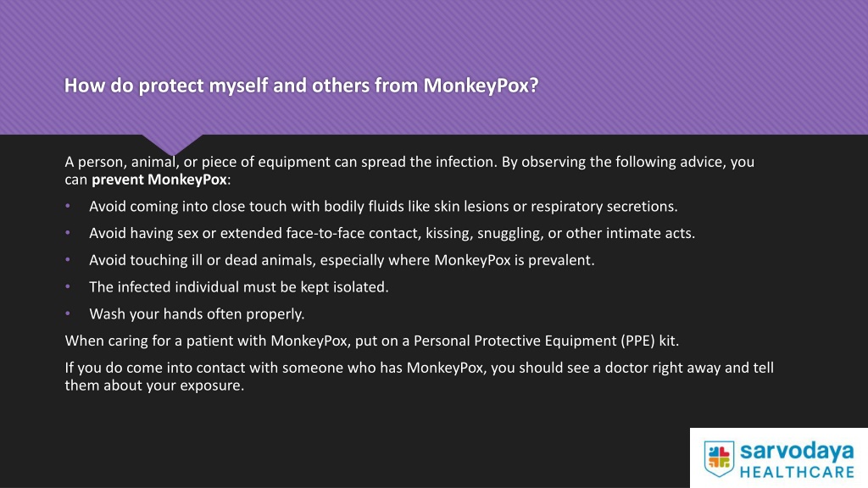The image size is (868, 488).
Task: Select the slide title about protecting from MonkeyPox
Action: (x=301, y=86)
